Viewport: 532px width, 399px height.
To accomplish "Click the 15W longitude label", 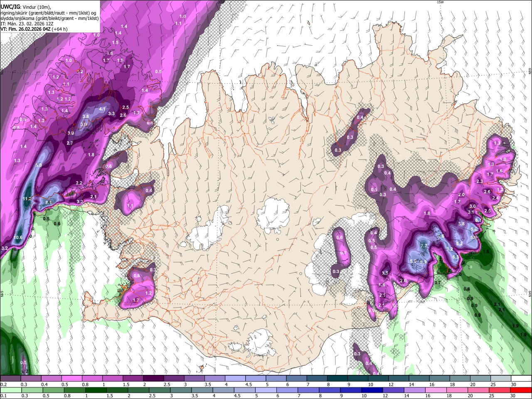I will (x=440, y=2).
